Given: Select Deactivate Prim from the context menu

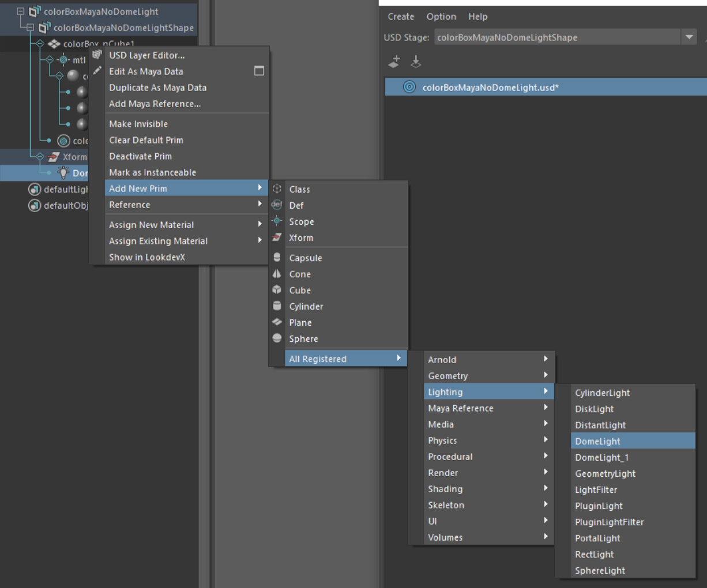Looking at the screenshot, I should tap(140, 156).
